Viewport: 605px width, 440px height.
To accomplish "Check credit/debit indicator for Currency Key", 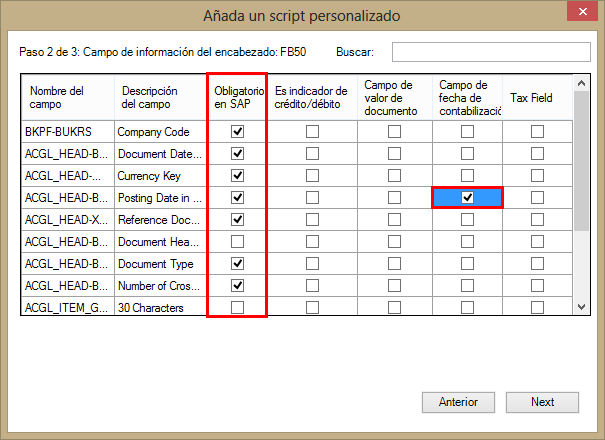I will (x=312, y=176).
